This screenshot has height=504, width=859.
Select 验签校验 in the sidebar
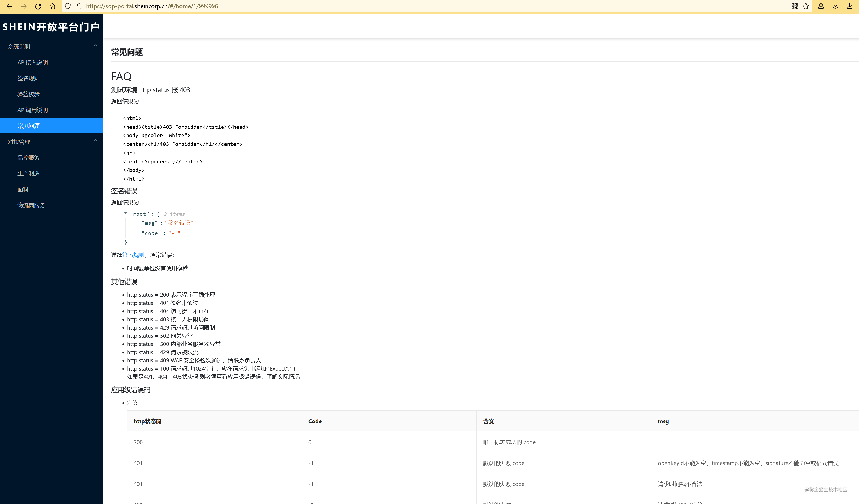click(x=29, y=94)
